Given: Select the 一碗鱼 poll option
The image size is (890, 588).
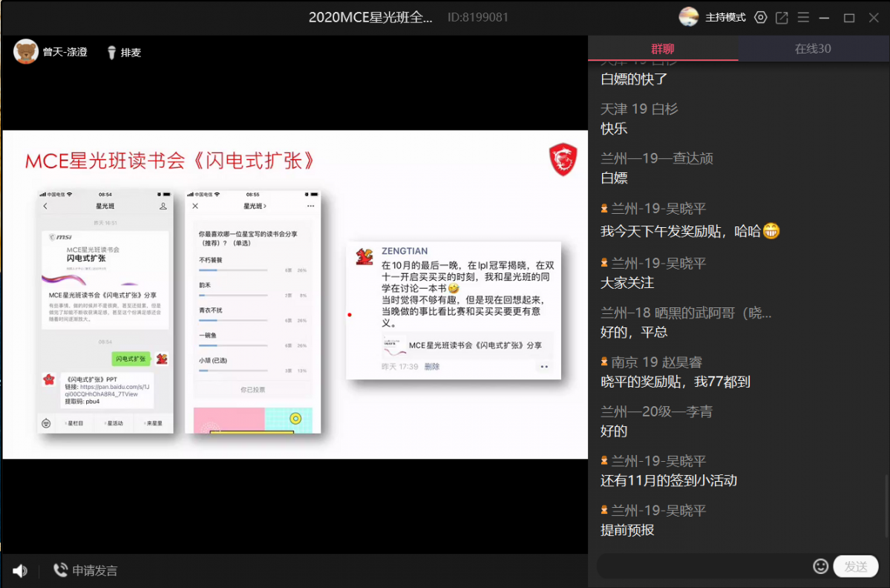Looking at the screenshot, I should [252, 339].
